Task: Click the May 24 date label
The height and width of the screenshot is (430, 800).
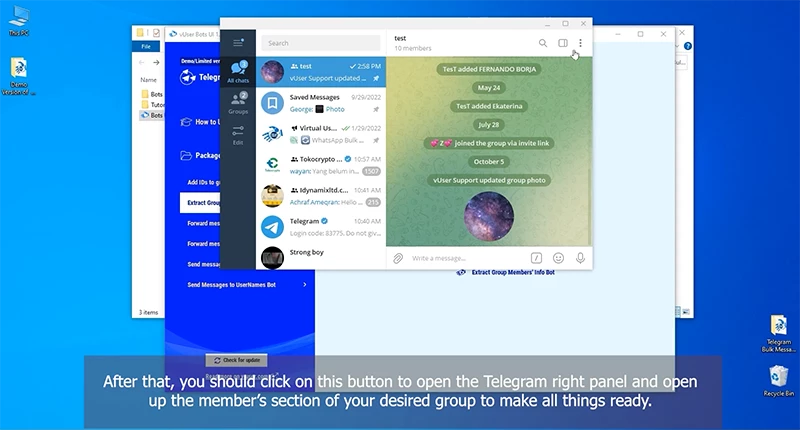Action: pyautogui.click(x=489, y=88)
